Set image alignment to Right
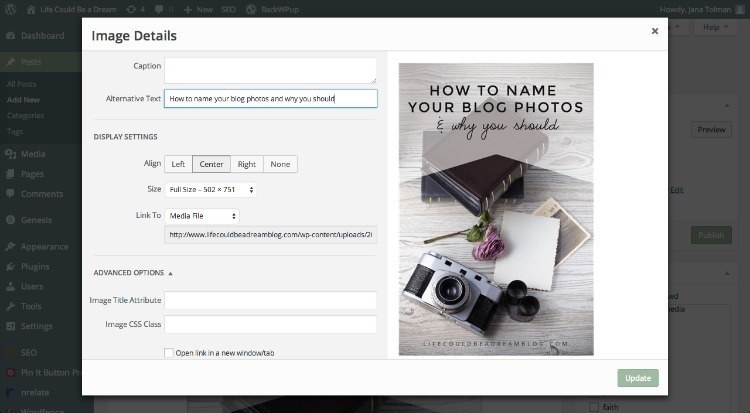Image resolution: width=750 pixels, height=413 pixels. 247,164
